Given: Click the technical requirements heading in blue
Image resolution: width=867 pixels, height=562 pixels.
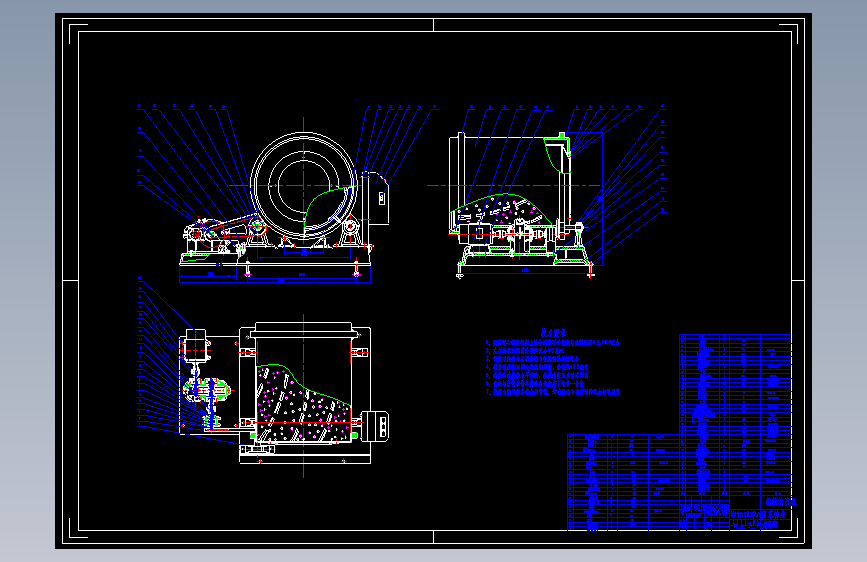Looking at the screenshot, I should [553, 333].
